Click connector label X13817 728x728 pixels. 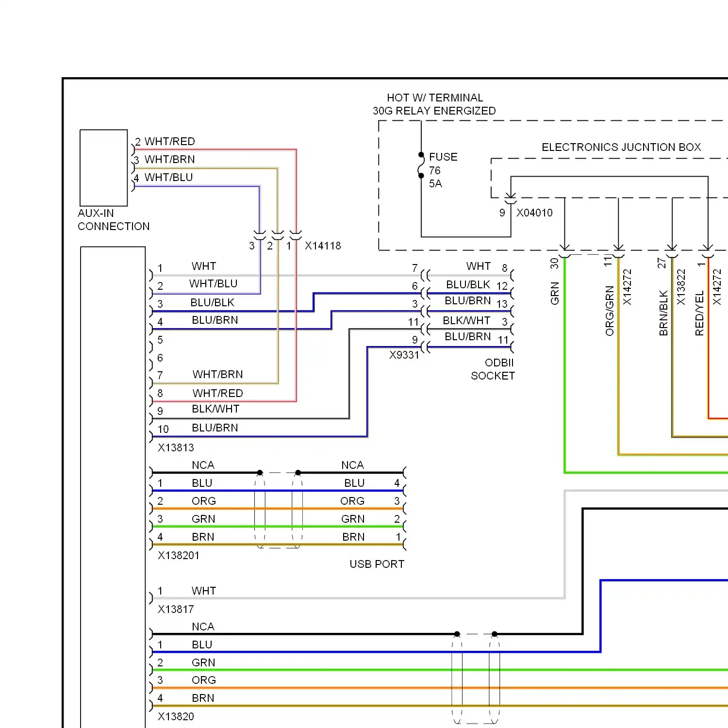[176, 609]
